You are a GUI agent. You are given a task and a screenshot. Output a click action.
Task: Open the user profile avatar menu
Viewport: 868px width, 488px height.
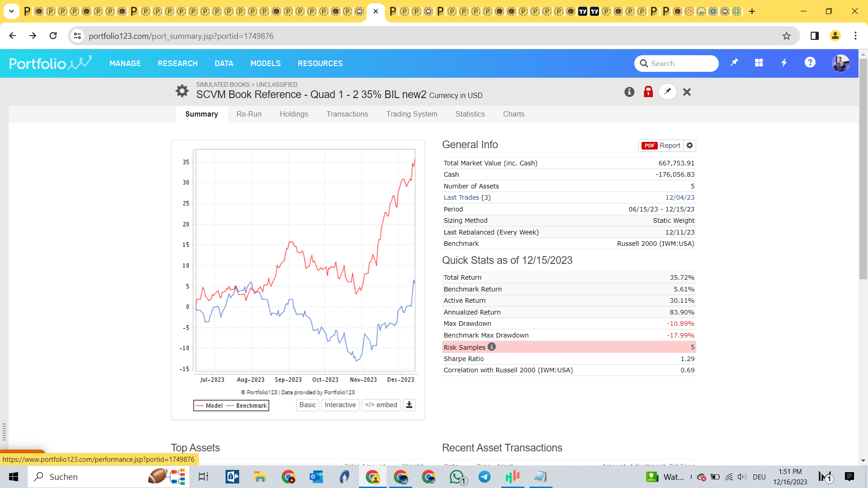pyautogui.click(x=840, y=63)
